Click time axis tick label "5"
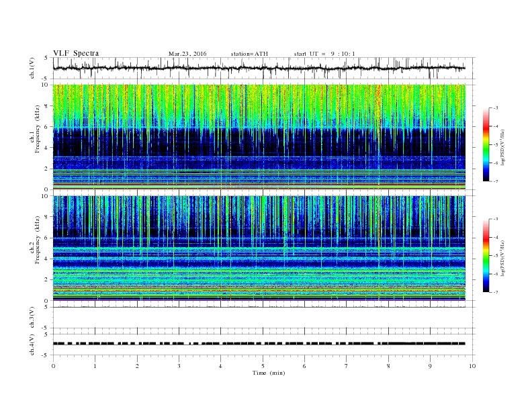The width and height of the screenshot is (532, 411). pos(263,366)
